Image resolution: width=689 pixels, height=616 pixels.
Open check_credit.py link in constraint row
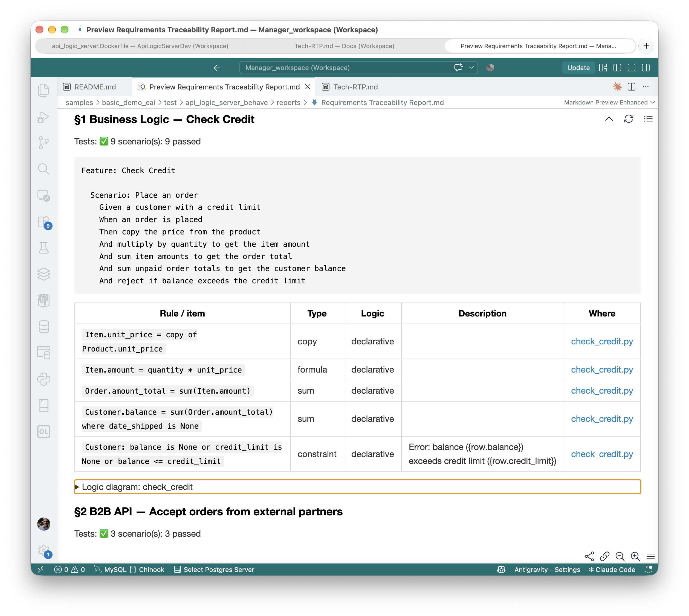coord(602,454)
